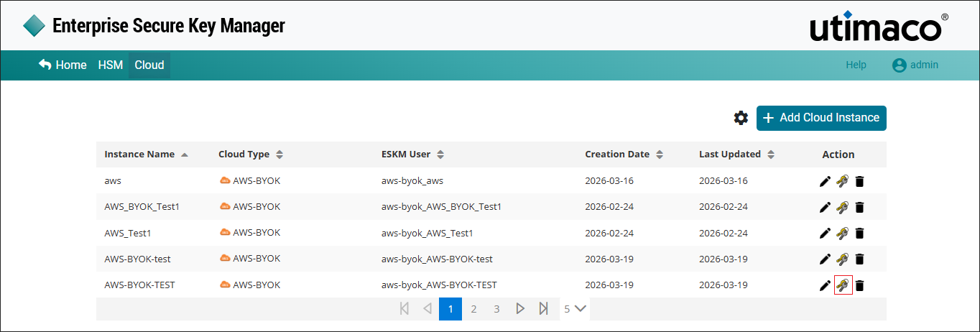The height and width of the screenshot is (332, 980).
Task: Go to next page of table
Action: pos(520,309)
